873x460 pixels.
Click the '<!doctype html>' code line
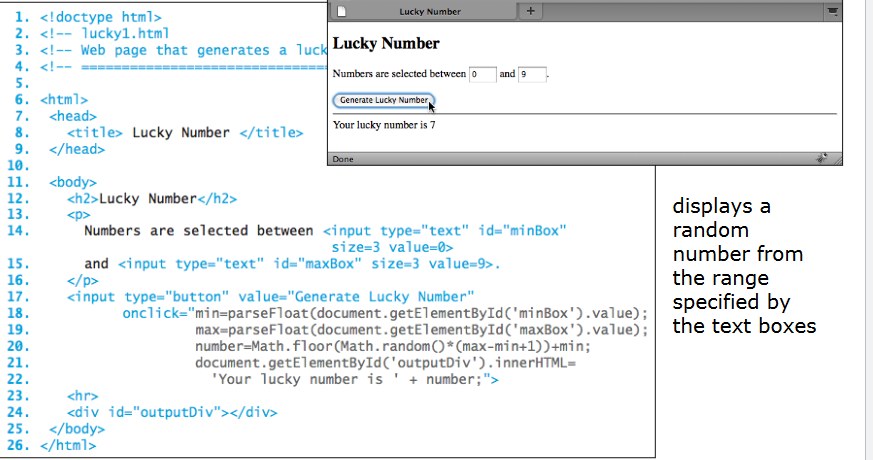(101, 17)
